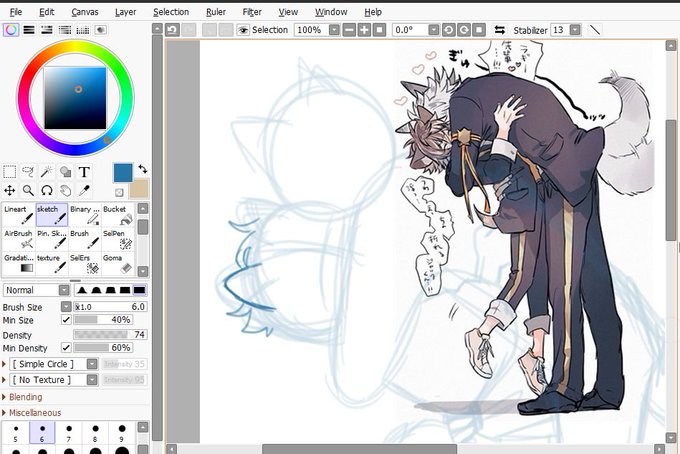The width and height of the screenshot is (680, 454).
Task: Select the Bucket tool
Action: tap(118, 215)
